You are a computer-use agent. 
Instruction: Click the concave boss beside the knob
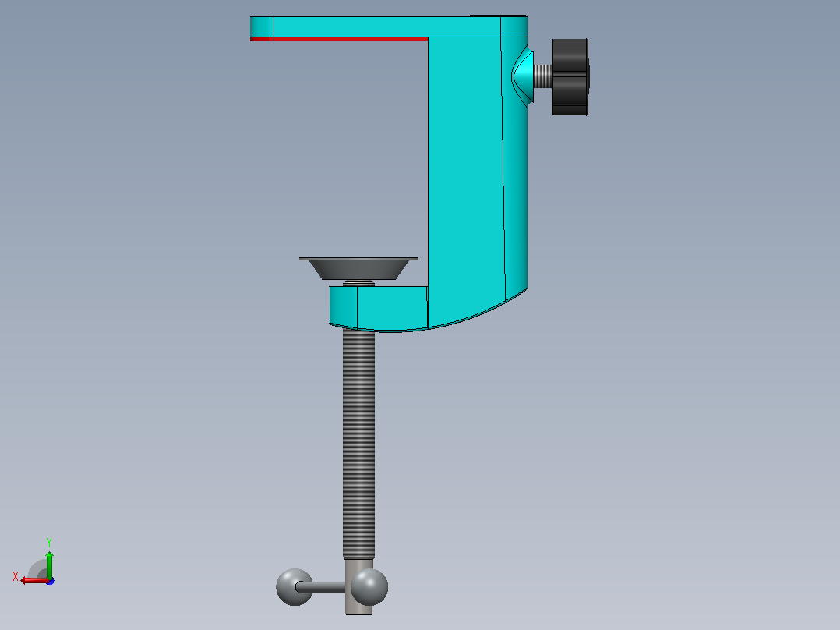(523, 76)
